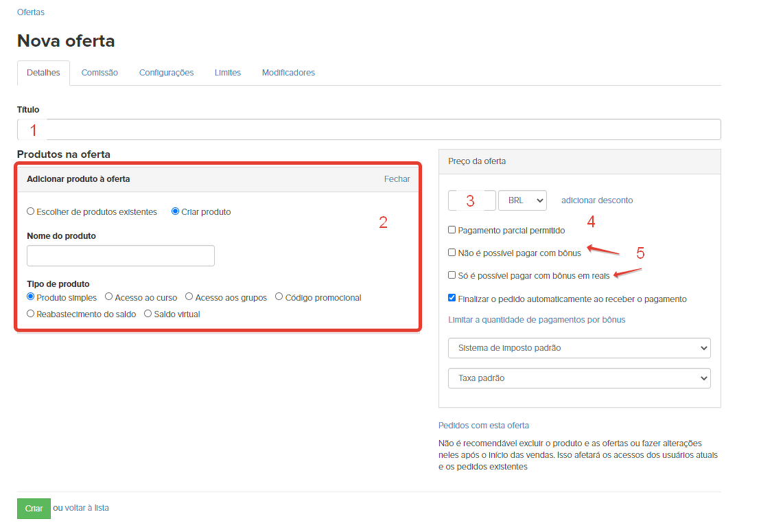Choose 'Código promocional' product type
This screenshot has width=761, height=532.
click(x=279, y=297)
